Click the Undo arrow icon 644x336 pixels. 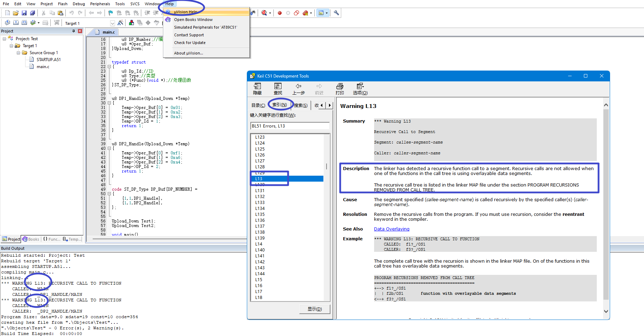tap(72, 13)
